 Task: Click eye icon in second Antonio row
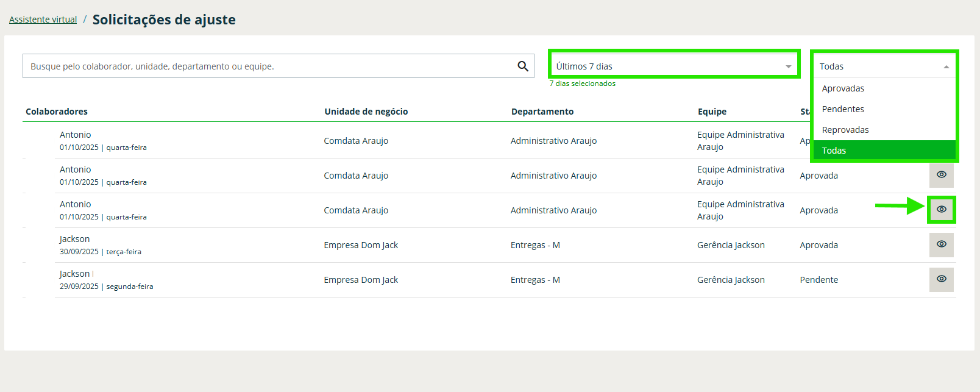[x=941, y=175]
